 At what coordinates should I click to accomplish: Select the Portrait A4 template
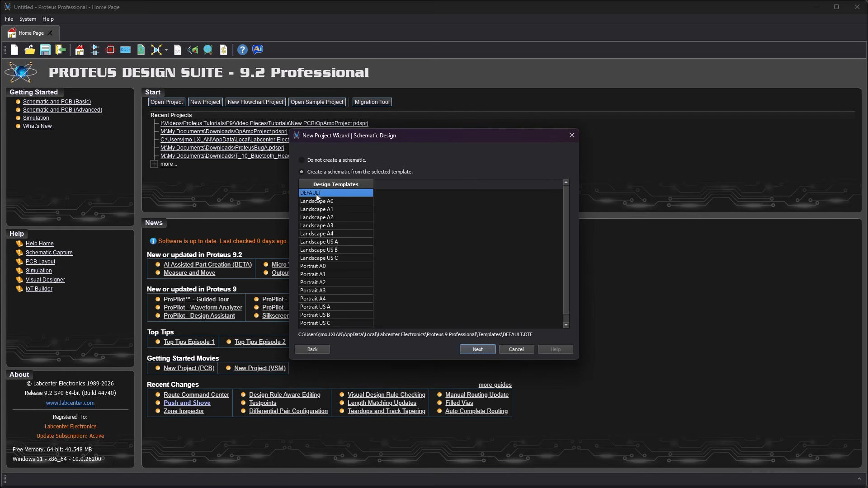tap(335, 299)
